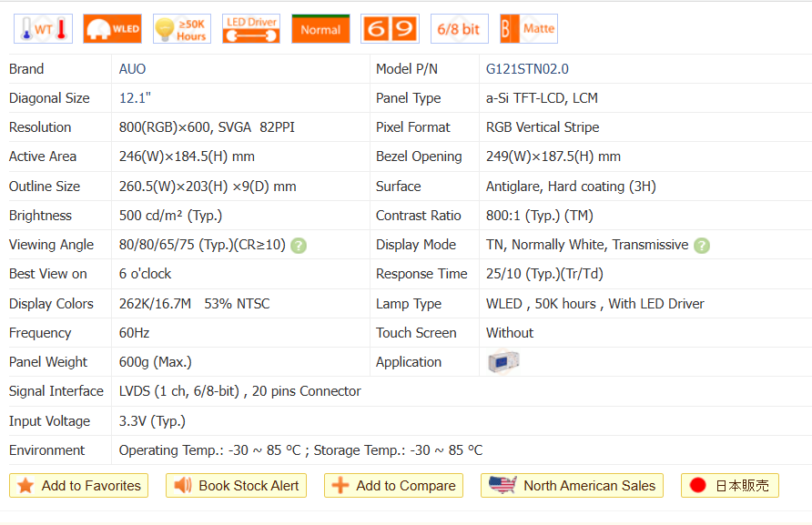
Task: Click the 800(RGB)×600 resolution value
Action: pyautogui.click(x=167, y=127)
